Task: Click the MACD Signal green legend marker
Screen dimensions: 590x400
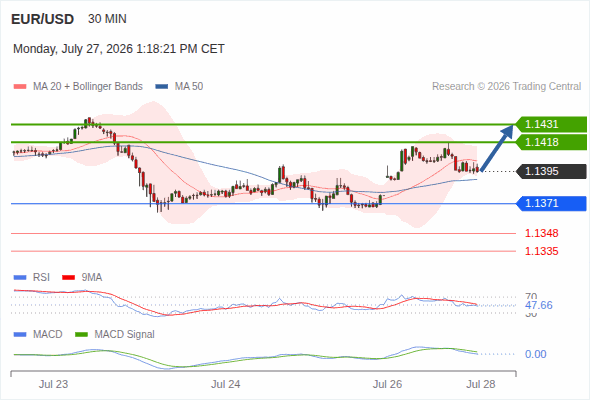Action: 81,335
